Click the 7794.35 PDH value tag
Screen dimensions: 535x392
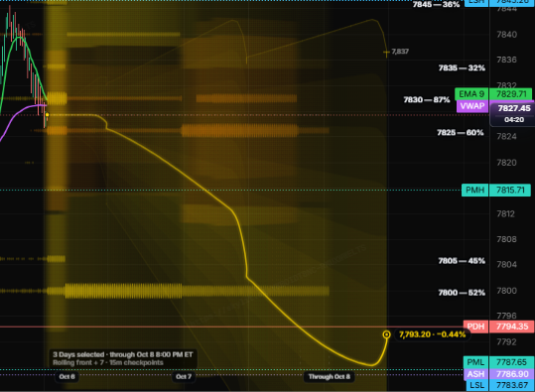512,327
